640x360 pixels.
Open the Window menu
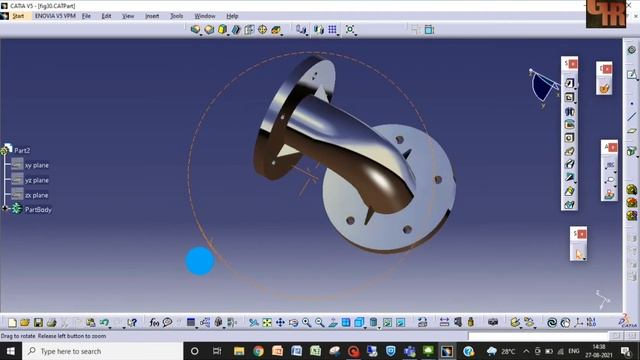[204, 16]
